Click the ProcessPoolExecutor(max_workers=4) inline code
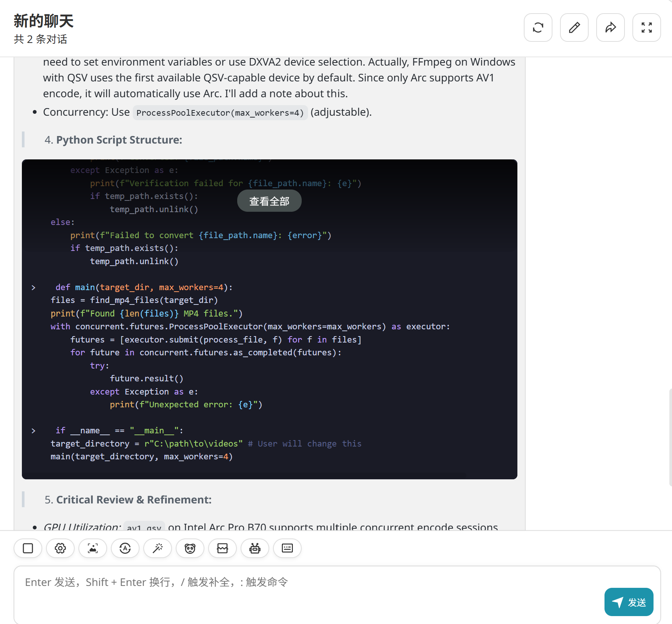Image resolution: width=672 pixels, height=624 pixels. coord(220,113)
